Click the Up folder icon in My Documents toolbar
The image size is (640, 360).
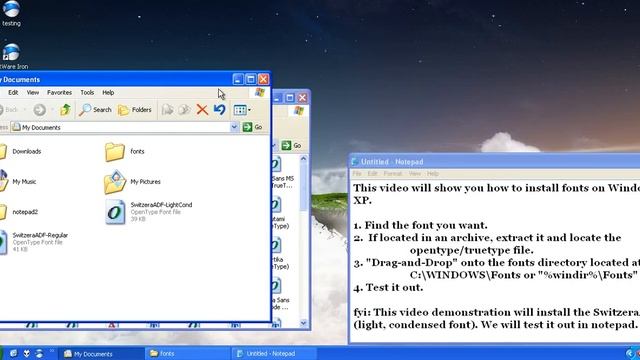click(65, 109)
